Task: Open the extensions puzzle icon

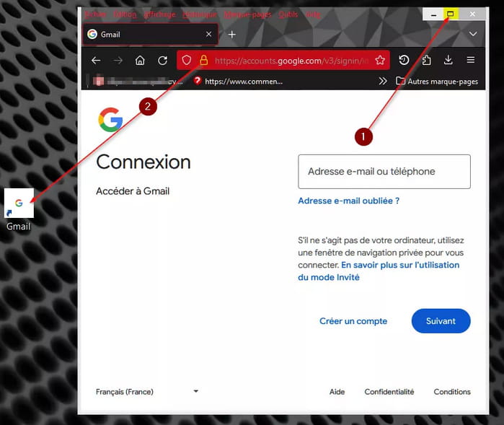Action: point(426,60)
